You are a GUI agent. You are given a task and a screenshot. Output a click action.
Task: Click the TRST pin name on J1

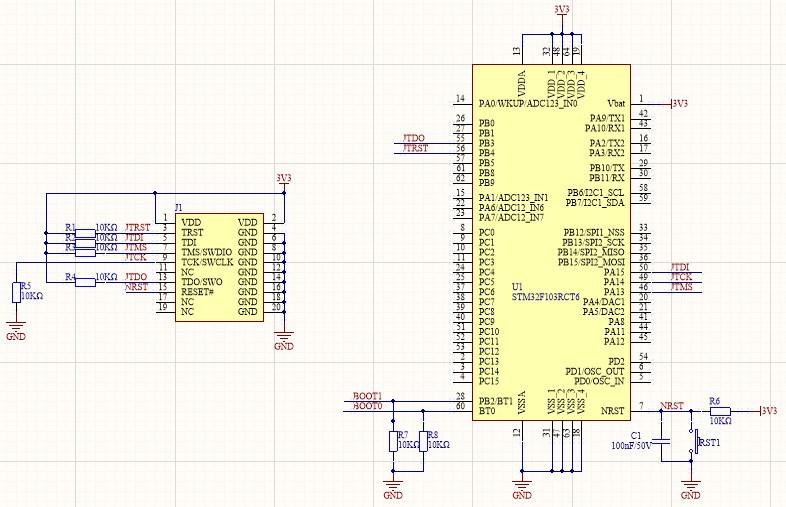point(192,233)
